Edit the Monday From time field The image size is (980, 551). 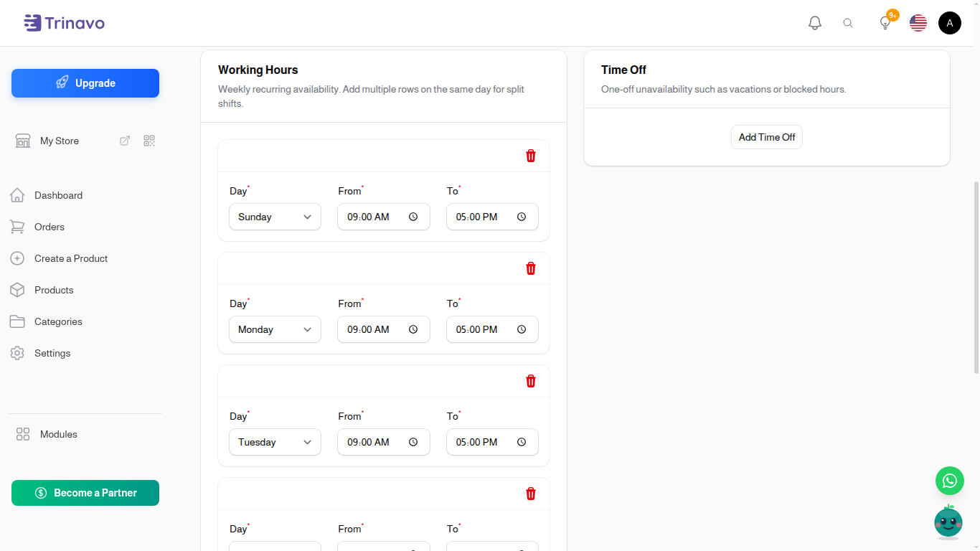384,329
